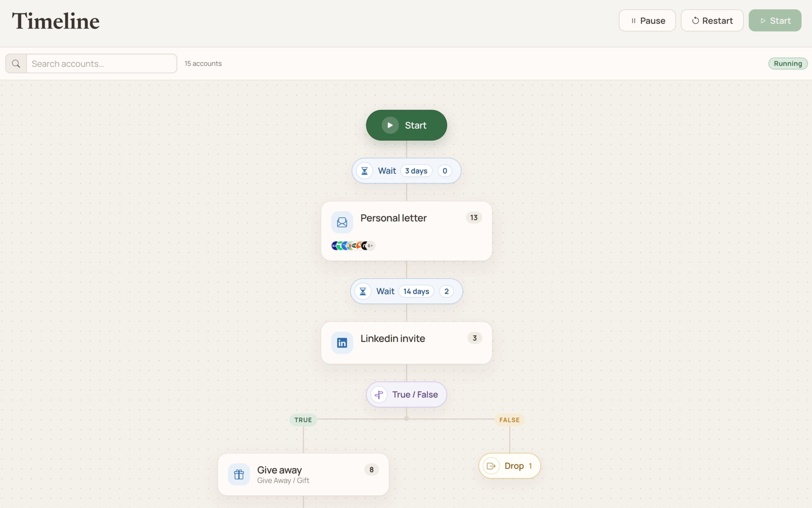
Task: Click the 2 count on Wait 14 days
Action: (x=446, y=291)
